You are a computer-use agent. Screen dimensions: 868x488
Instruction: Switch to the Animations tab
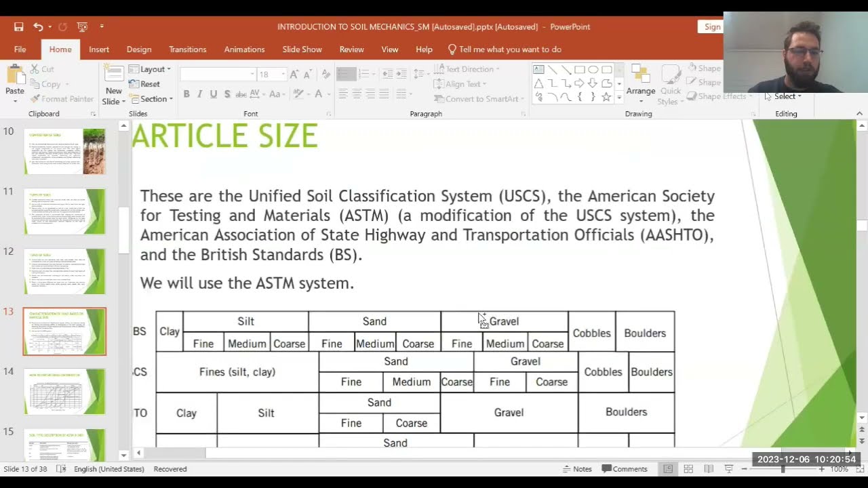pos(245,49)
